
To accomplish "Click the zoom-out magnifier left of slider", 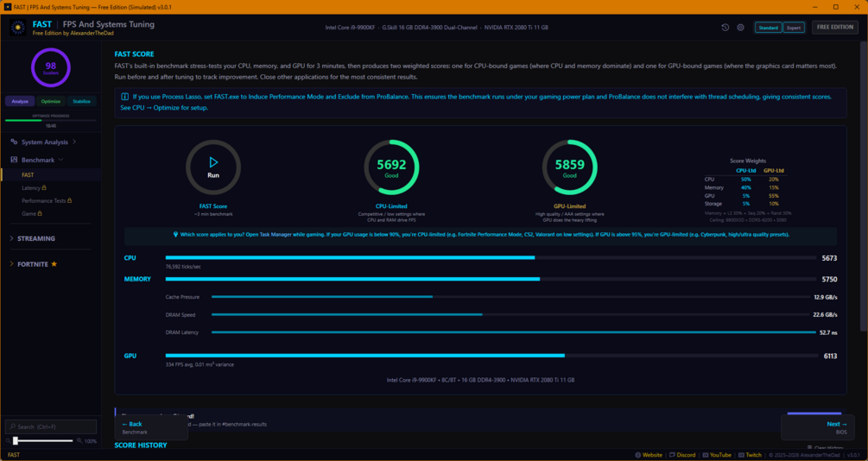I will pyautogui.click(x=9, y=440).
